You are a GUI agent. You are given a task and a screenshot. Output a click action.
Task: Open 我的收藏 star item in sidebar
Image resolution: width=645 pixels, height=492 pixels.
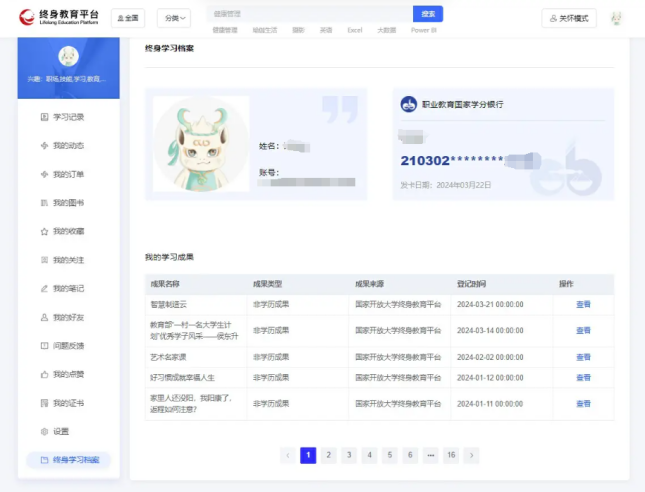[68, 231]
